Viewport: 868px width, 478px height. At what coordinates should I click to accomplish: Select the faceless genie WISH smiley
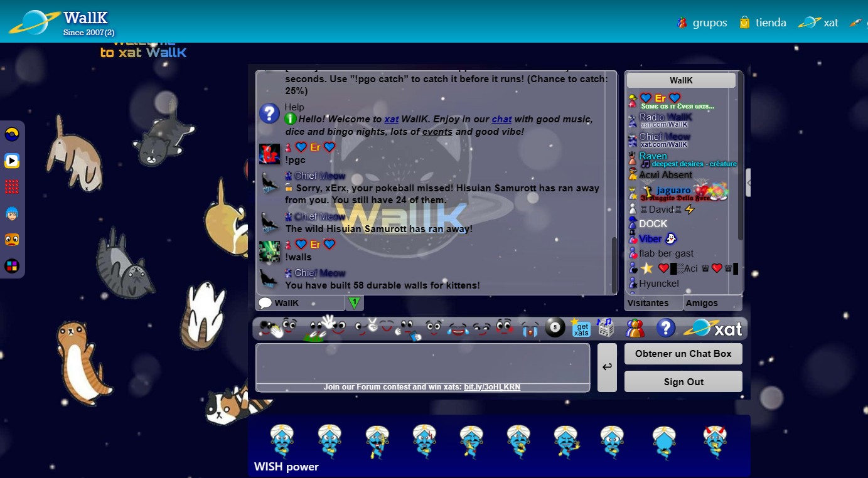click(664, 442)
